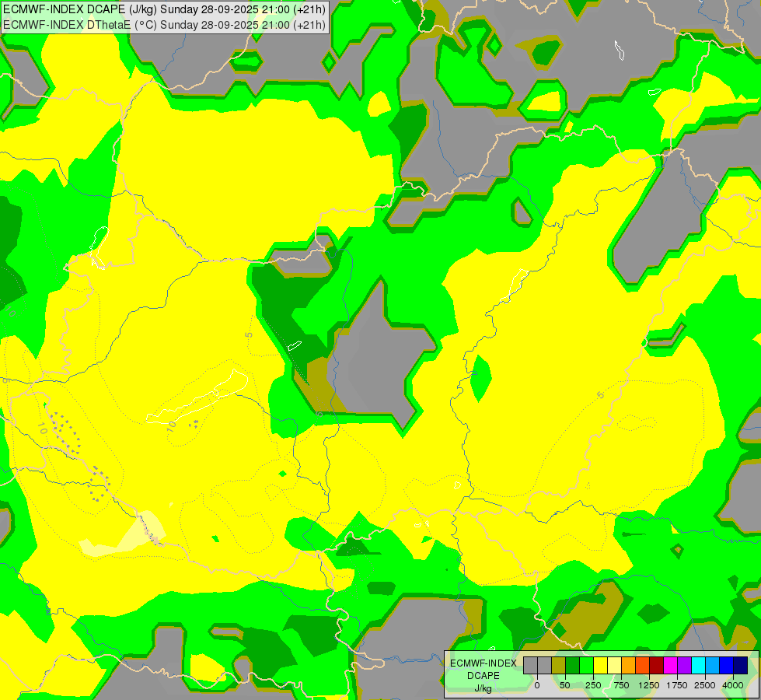Click the light blue legend swatch
The image size is (761, 700).
point(713,665)
